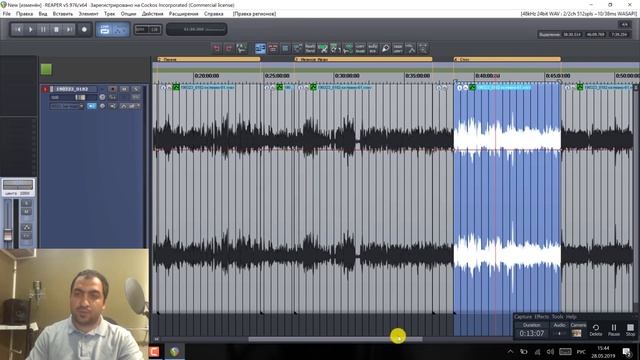Pause the screen recorder overlay
The image size is (640, 360).
[x=614, y=330]
